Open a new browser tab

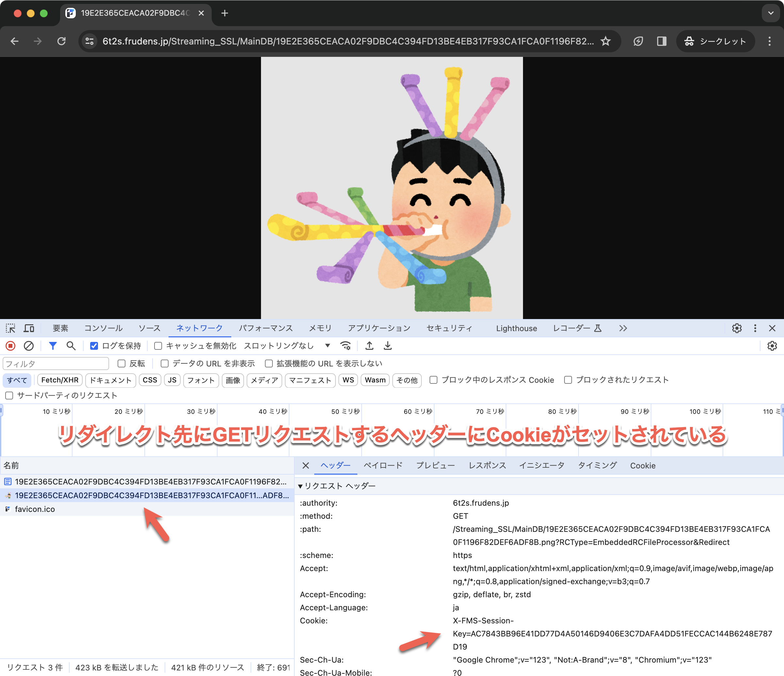225,13
